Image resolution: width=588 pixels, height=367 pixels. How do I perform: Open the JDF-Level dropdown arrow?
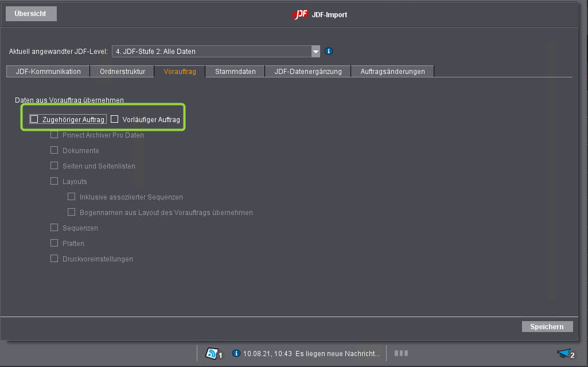point(316,52)
